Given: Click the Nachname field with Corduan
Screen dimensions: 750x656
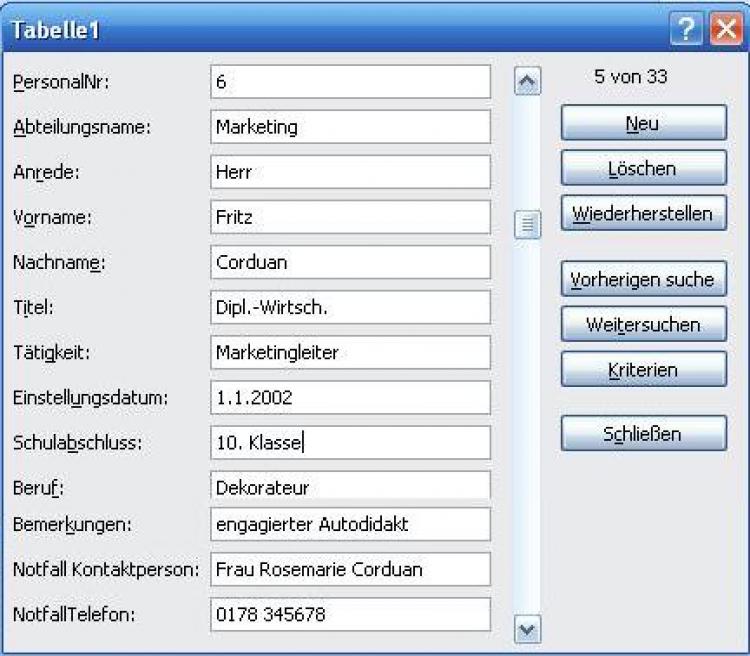Looking at the screenshot, I should coord(350,262).
